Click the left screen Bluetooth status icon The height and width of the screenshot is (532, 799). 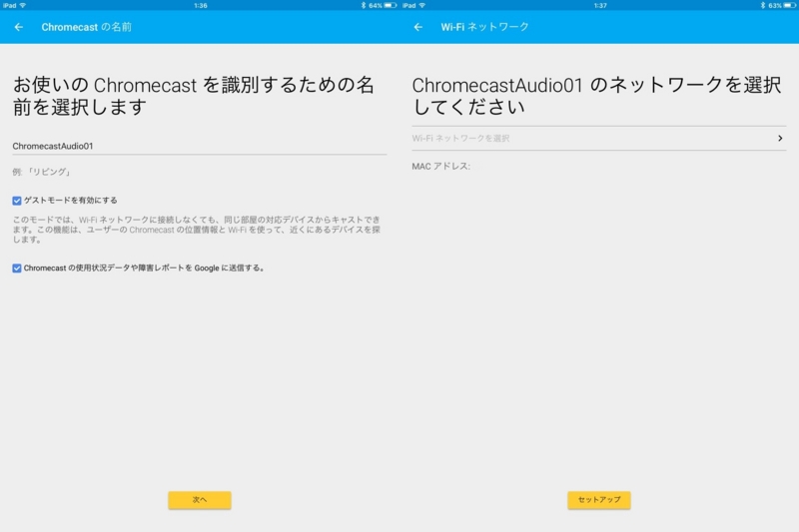coord(364,5)
